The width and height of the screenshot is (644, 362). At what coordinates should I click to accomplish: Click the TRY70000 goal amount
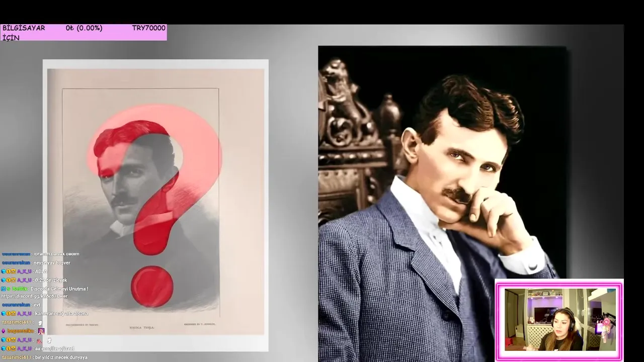(148, 28)
